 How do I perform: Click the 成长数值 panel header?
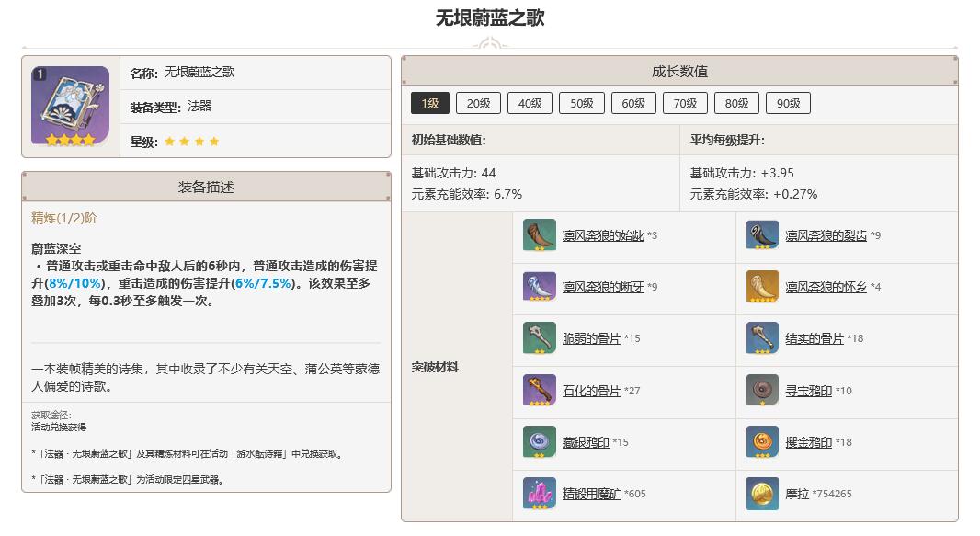pyautogui.click(x=679, y=71)
